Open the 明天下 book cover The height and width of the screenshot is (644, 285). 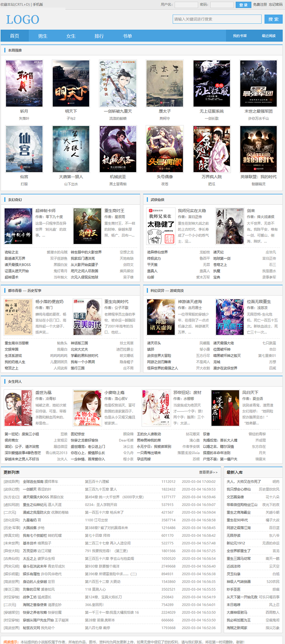pos(71,83)
